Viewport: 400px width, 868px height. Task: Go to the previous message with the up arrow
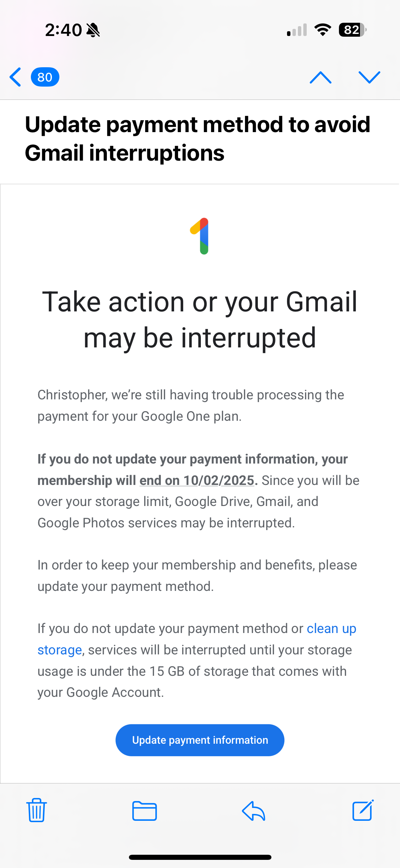click(x=320, y=77)
